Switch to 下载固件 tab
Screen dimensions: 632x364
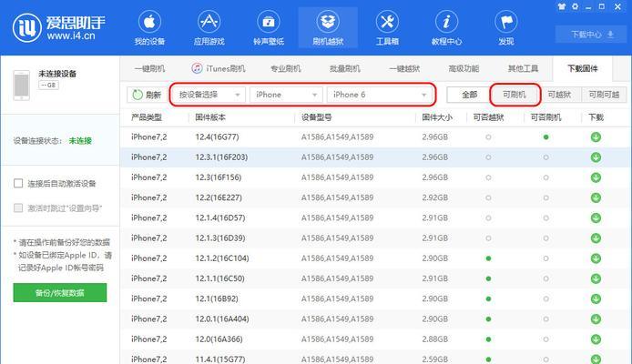click(583, 68)
